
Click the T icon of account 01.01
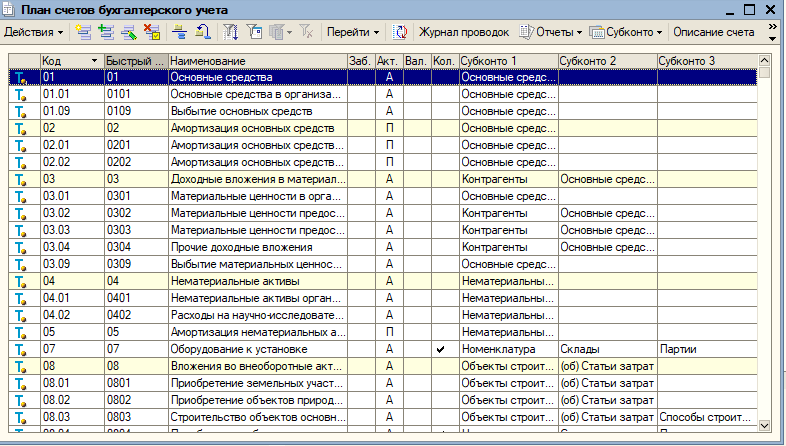(21, 95)
